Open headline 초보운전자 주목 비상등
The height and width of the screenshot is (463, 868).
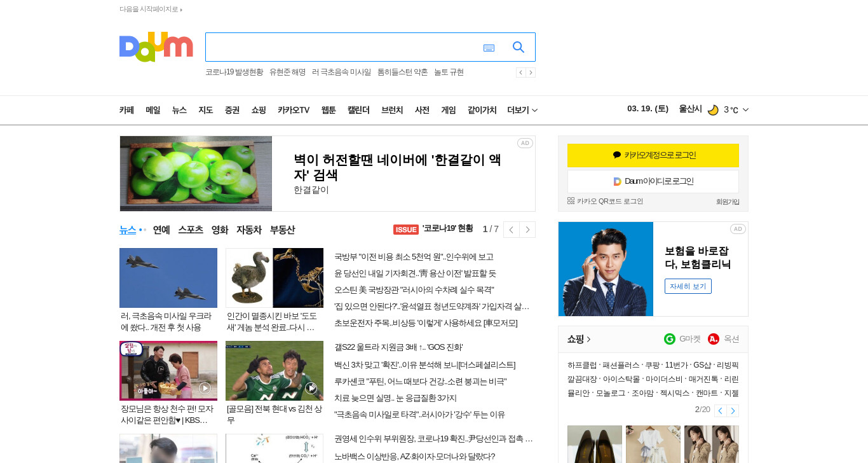(426, 323)
